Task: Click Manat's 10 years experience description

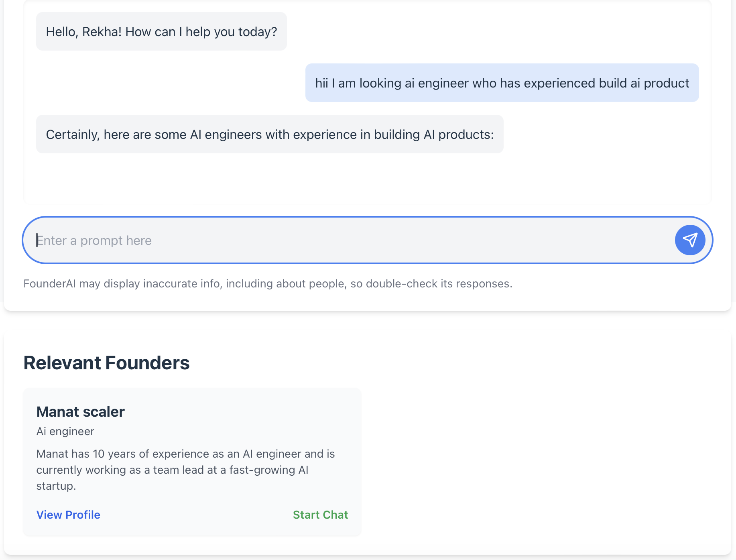Action: coord(185,470)
